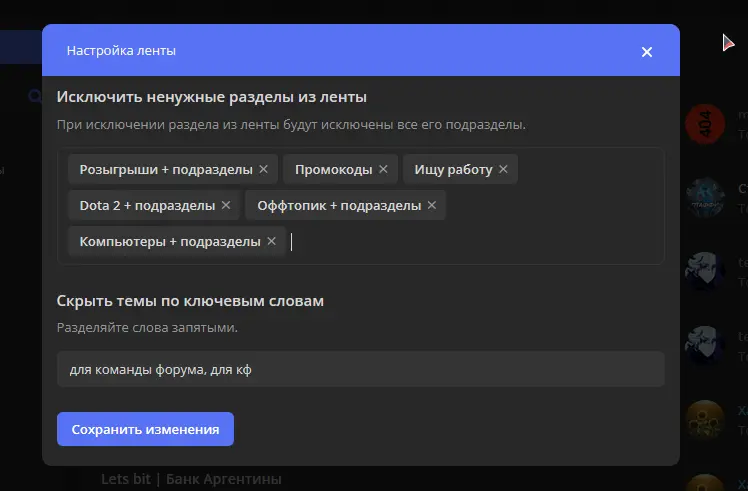Select the Компьютеры + подразделы tag label
748x491 pixels.
coord(170,241)
